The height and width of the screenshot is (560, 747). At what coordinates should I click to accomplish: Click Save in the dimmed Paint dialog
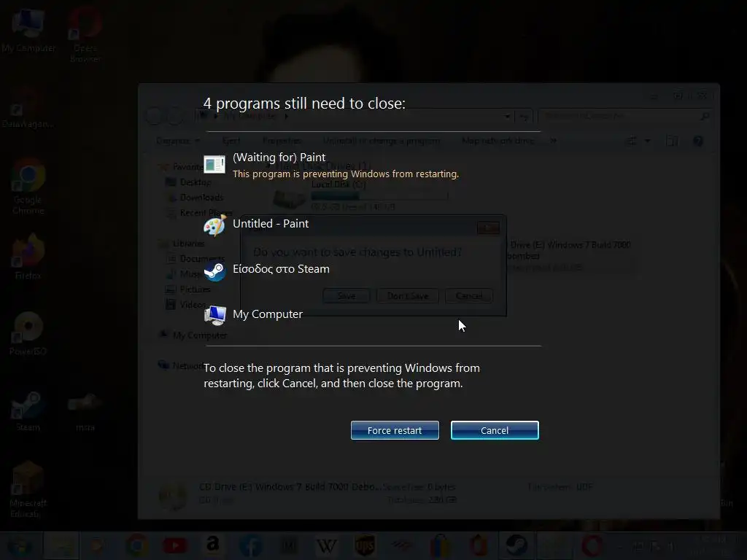[347, 296]
